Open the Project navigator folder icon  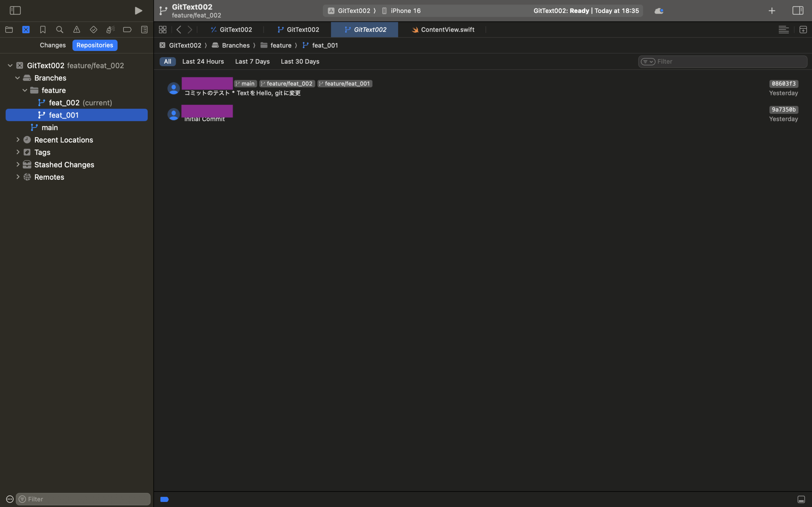tap(9, 29)
